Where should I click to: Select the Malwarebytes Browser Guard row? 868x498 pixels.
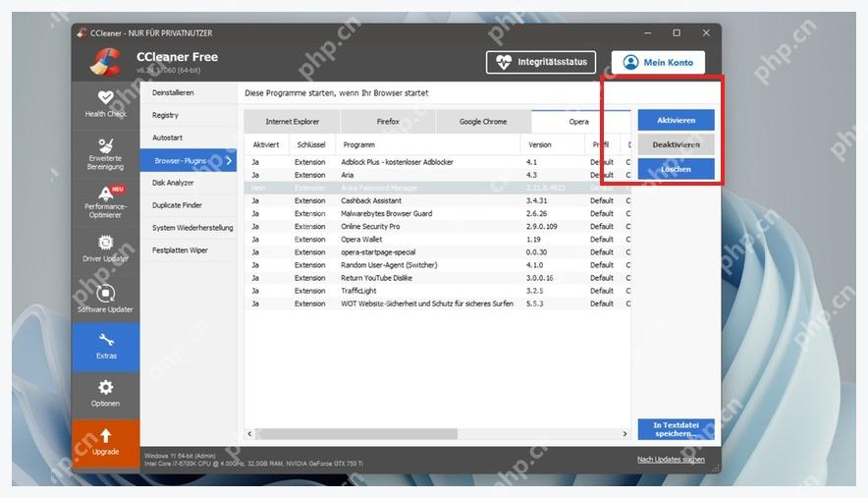(437, 213)
